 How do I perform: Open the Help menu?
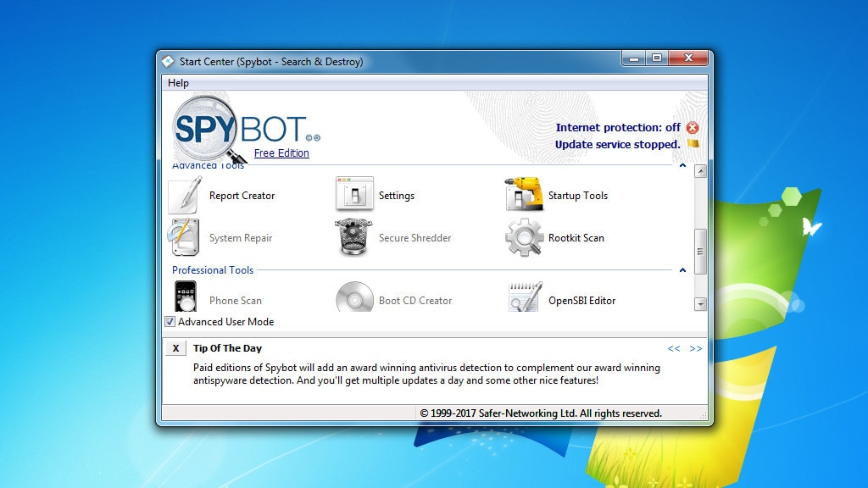pos(178,83)
